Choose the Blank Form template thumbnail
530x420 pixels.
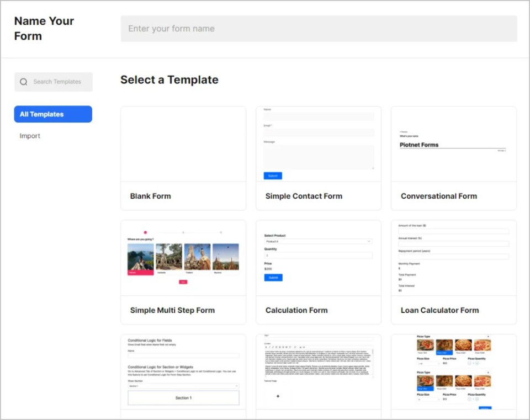point(183,144)
